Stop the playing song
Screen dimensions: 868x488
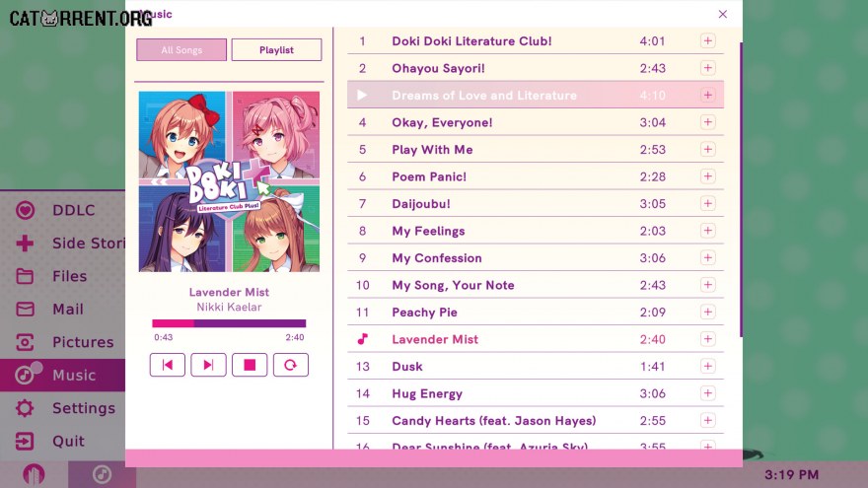[250, 365]
